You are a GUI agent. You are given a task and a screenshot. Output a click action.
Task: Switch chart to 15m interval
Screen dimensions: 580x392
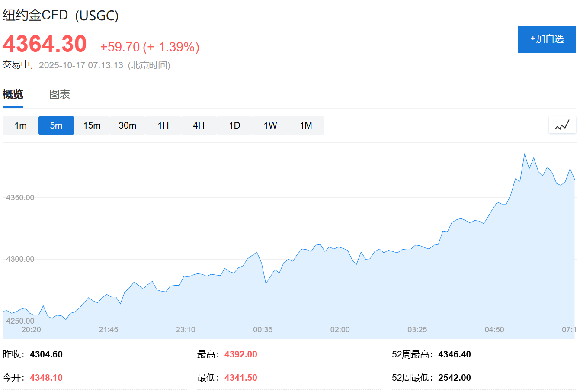(92, 125)
